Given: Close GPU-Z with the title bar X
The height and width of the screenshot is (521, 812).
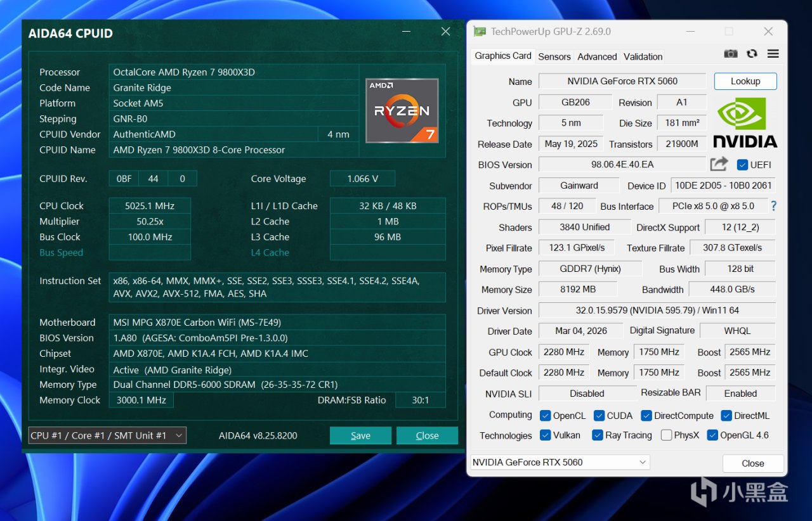Looking at the screenshot, I should tap(768, 31).
